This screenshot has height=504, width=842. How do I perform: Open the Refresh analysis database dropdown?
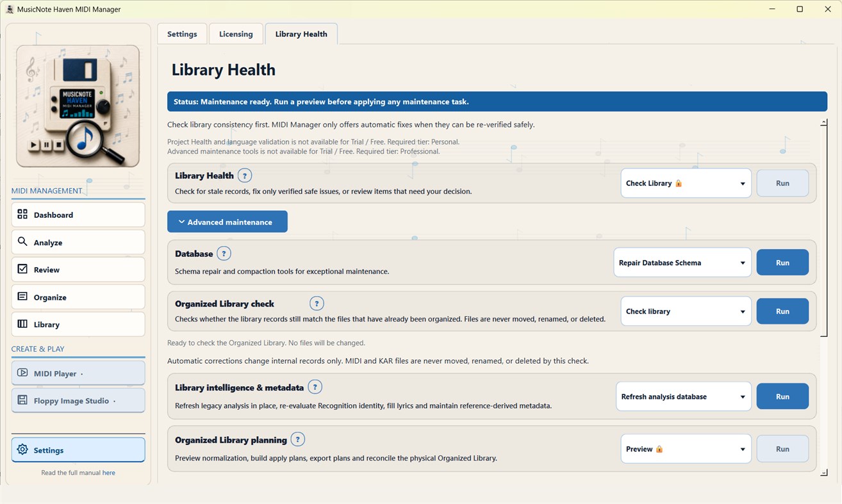(x=684, y=396)
